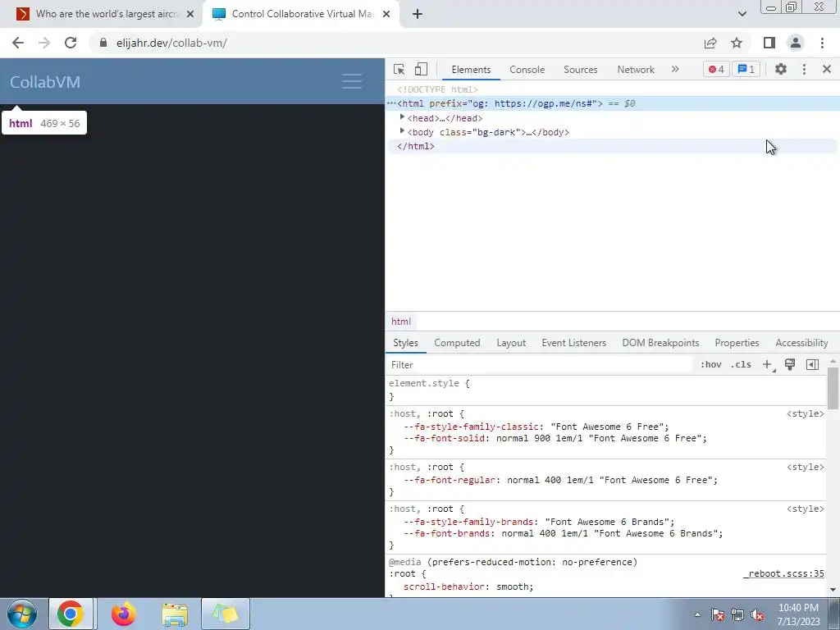The image size is (840, 630).
Task: Open a new browser tab
Action: click(x=418, y=14)
